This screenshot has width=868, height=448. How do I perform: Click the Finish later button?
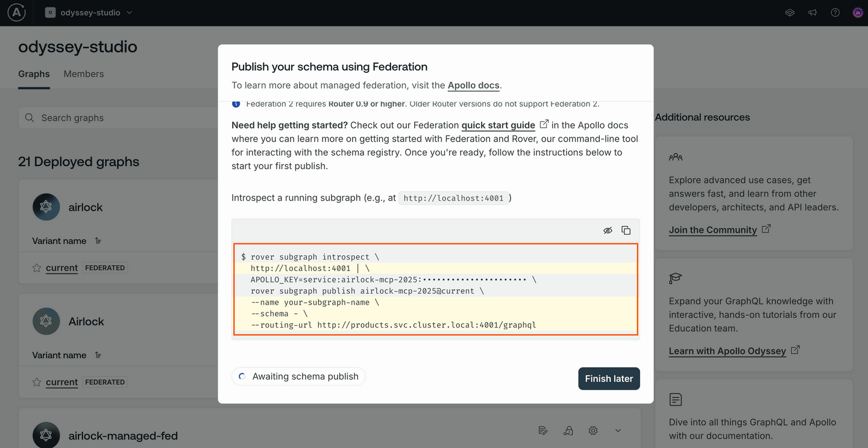pyautogui.click(x=609, y=378)
